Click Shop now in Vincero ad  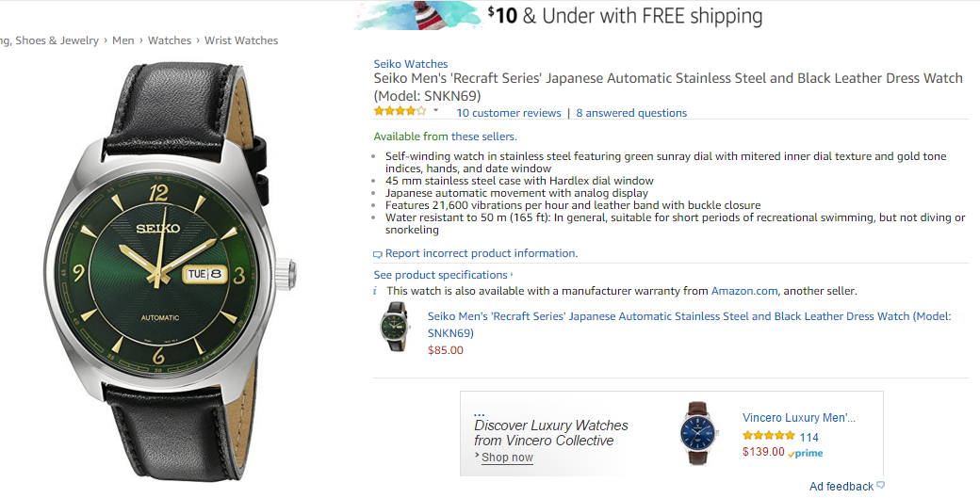507,458
